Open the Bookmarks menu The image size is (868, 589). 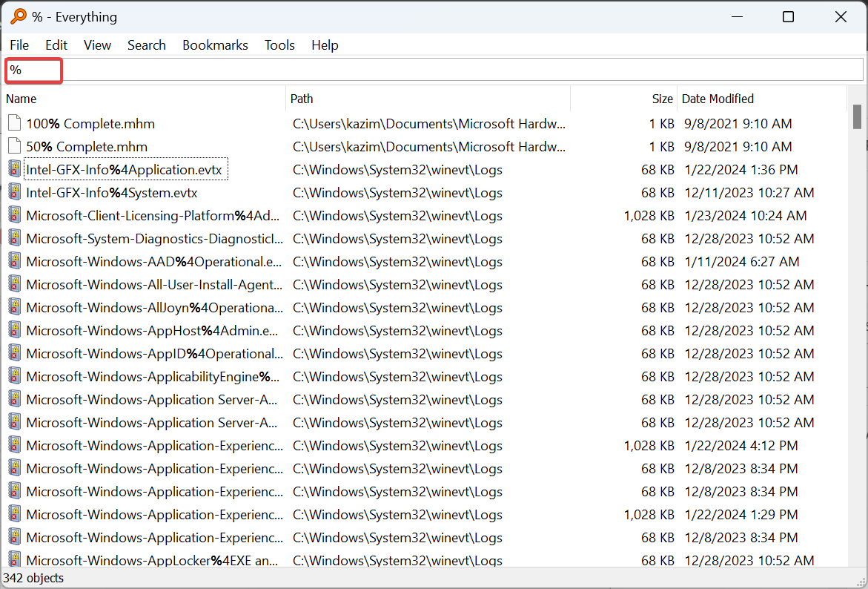tap(216, 45)
